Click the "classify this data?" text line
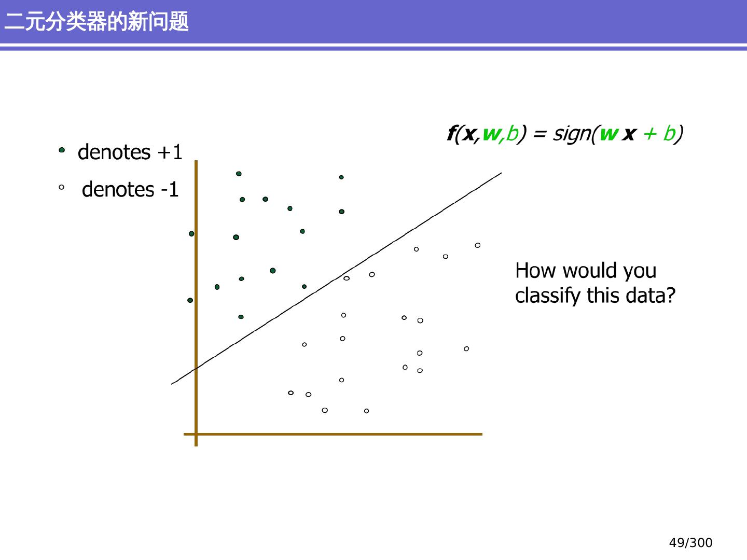 [x=595, y=296]
